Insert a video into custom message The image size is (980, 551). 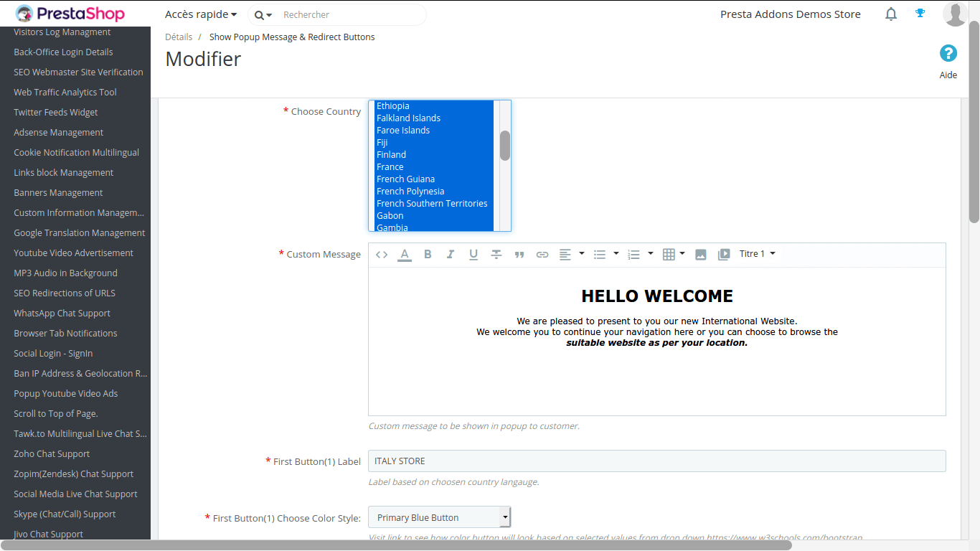(724, 255)
